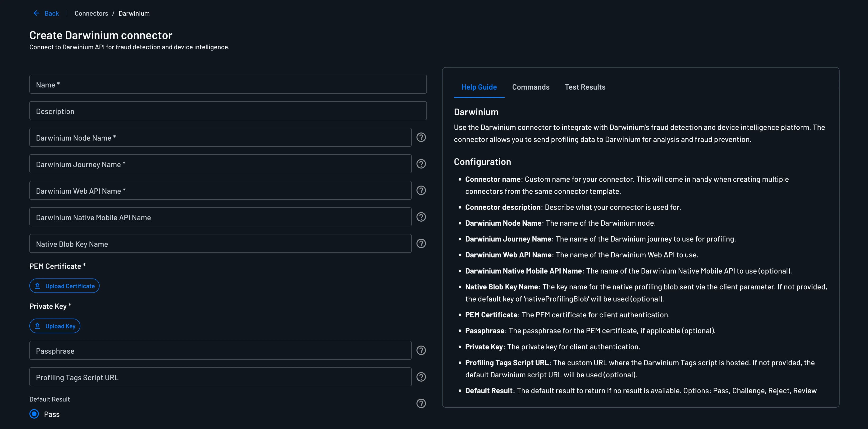Click into the Description field

tap(228, 111)
